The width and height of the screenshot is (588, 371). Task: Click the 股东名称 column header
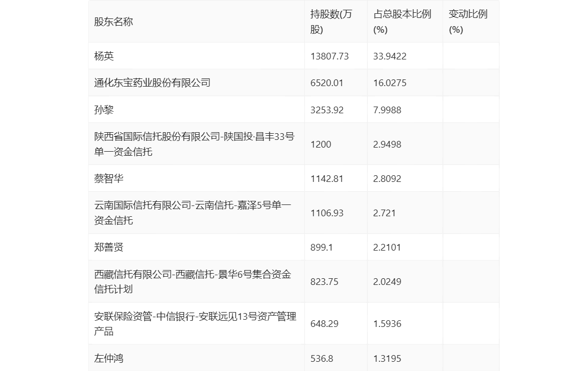(x=113, y=22)
